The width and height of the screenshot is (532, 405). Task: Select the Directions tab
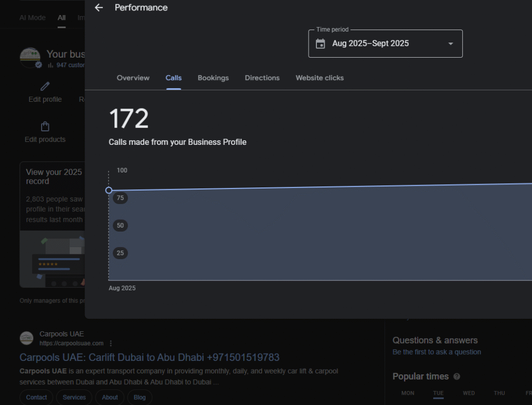[x=262, y=78]
